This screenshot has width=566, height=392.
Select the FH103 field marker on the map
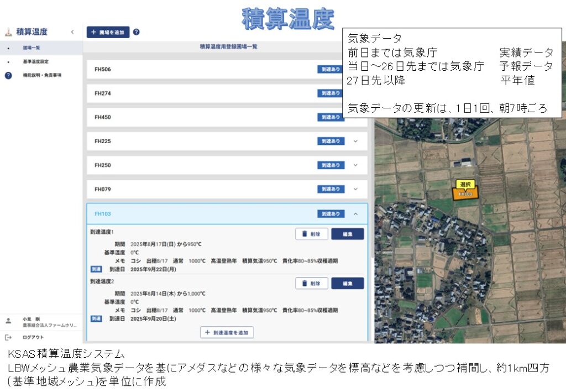(465, 193)
